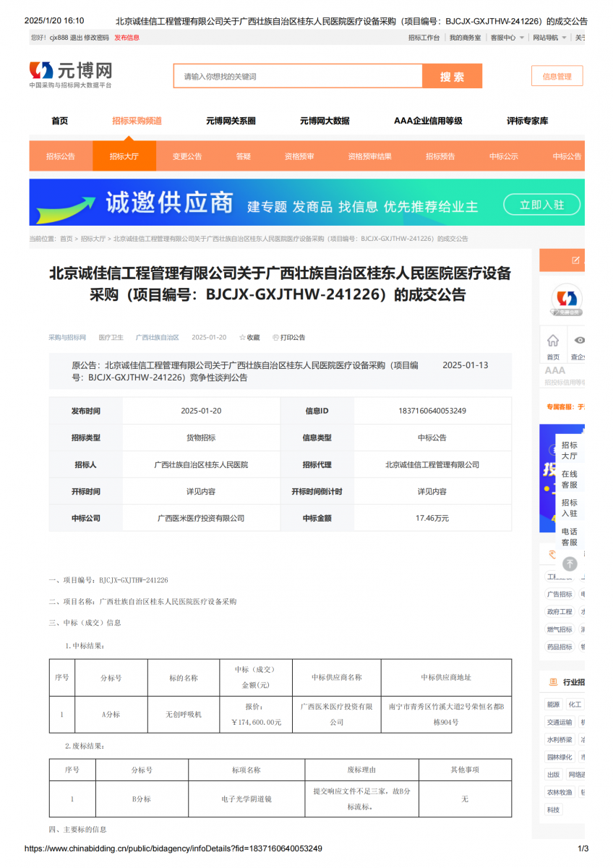The image size is (613, 868).
Task: Click the 广西壮族自治区 tag link
Action: tap(158, 338)
